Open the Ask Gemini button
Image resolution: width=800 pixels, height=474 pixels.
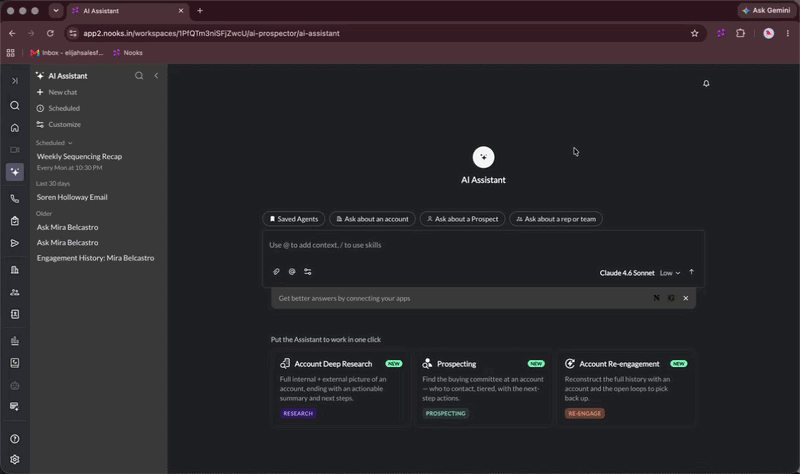(767, 10)
